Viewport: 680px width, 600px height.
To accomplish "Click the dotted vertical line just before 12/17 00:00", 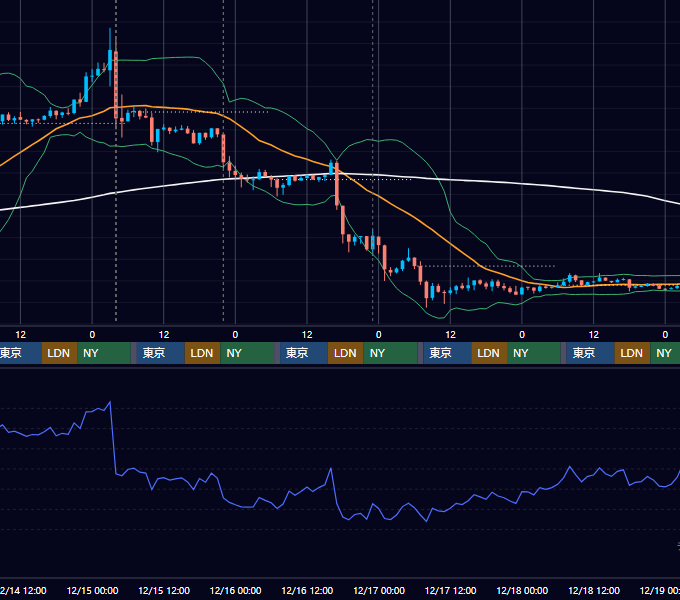I will coord(373,160).
